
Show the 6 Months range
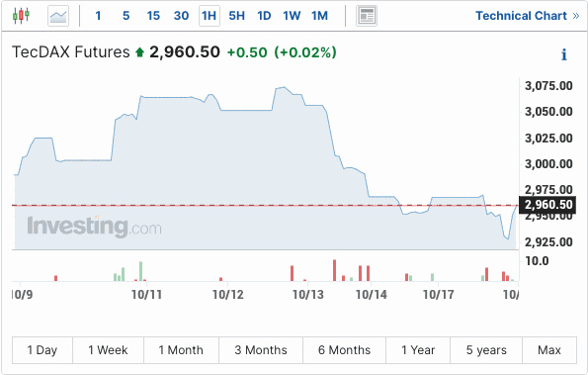(x=344, y=350)
